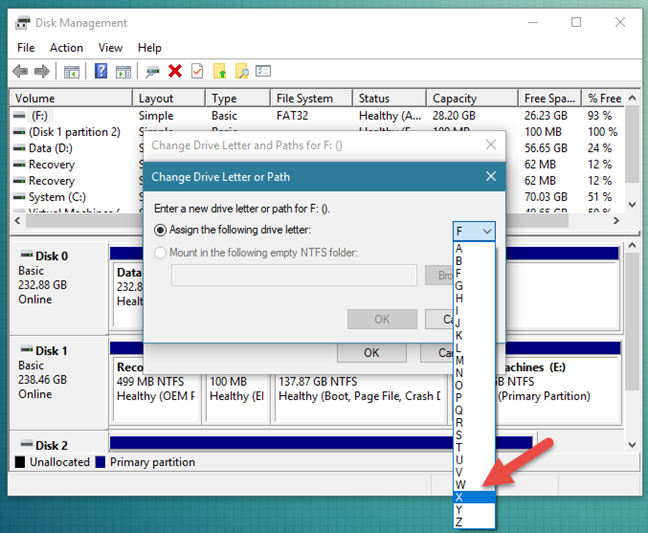The image size is (648, 533).
Task: Click the 499 MB NTFS recovery partition
Action: point(156,390)
